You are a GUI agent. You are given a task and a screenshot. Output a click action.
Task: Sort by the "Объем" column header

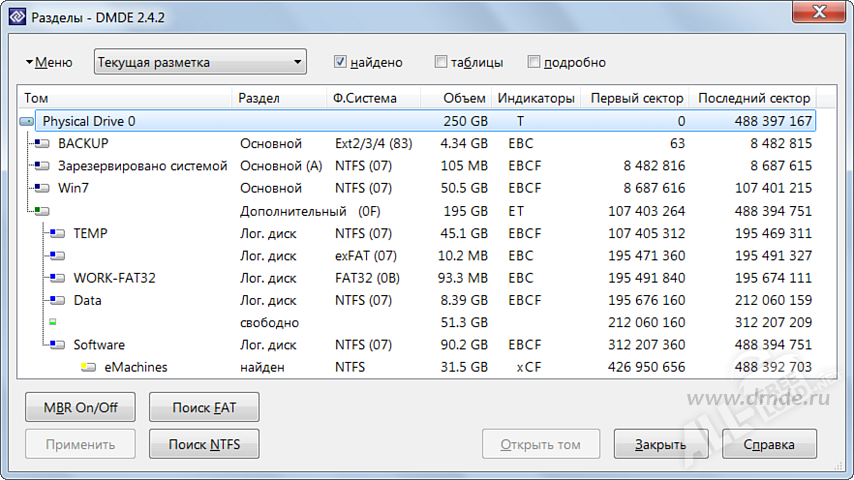[467, 98]
